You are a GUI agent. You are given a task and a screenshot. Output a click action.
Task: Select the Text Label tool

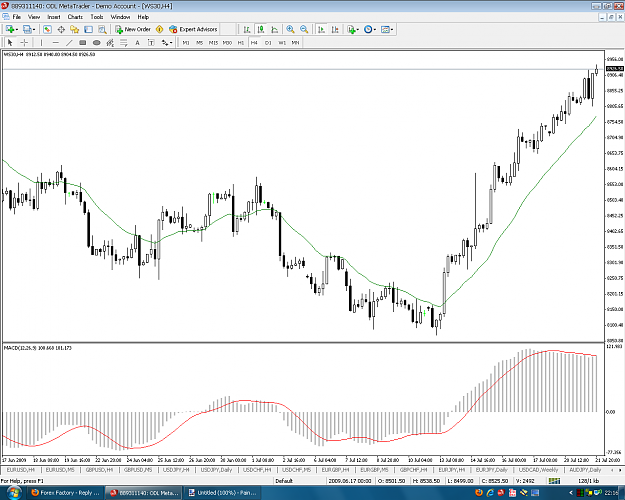point(151,42)
